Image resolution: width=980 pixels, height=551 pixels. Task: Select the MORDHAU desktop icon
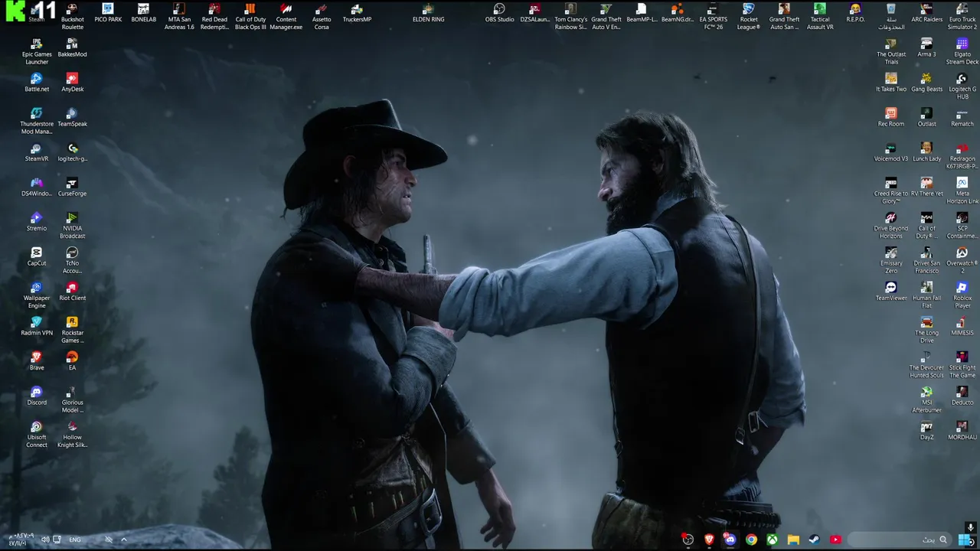[962, 431]
